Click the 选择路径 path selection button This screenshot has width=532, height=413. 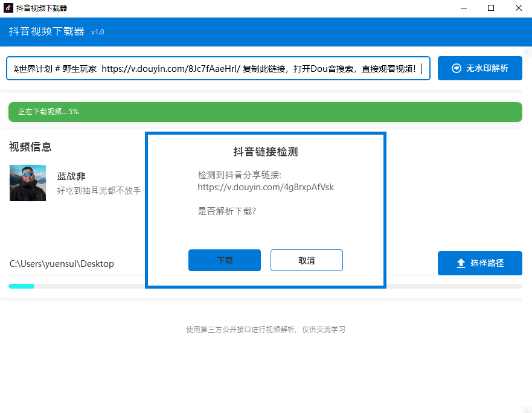tap(480, 263)
